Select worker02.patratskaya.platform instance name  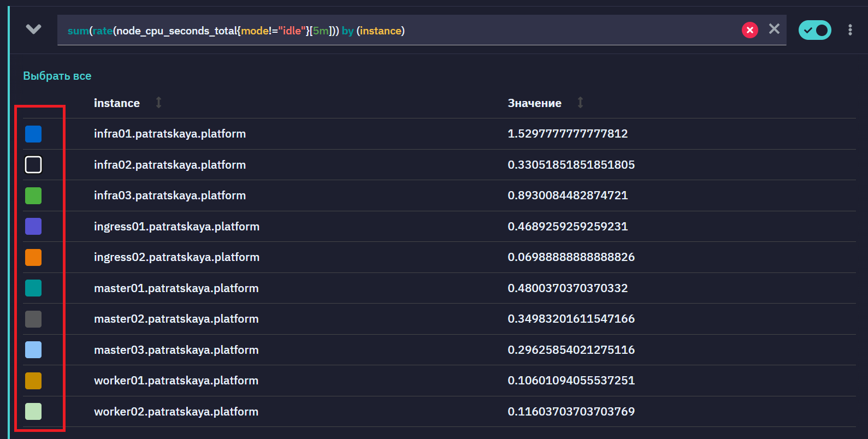(x=176, y=412)
